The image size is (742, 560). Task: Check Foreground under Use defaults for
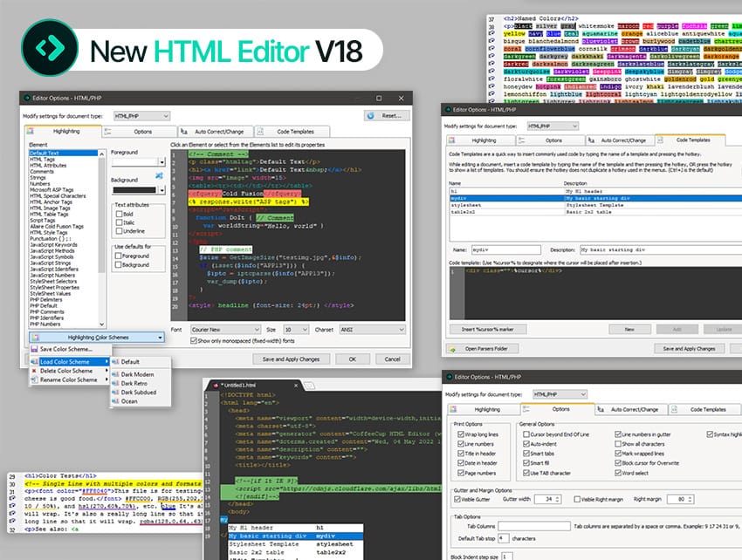(119, 256)
